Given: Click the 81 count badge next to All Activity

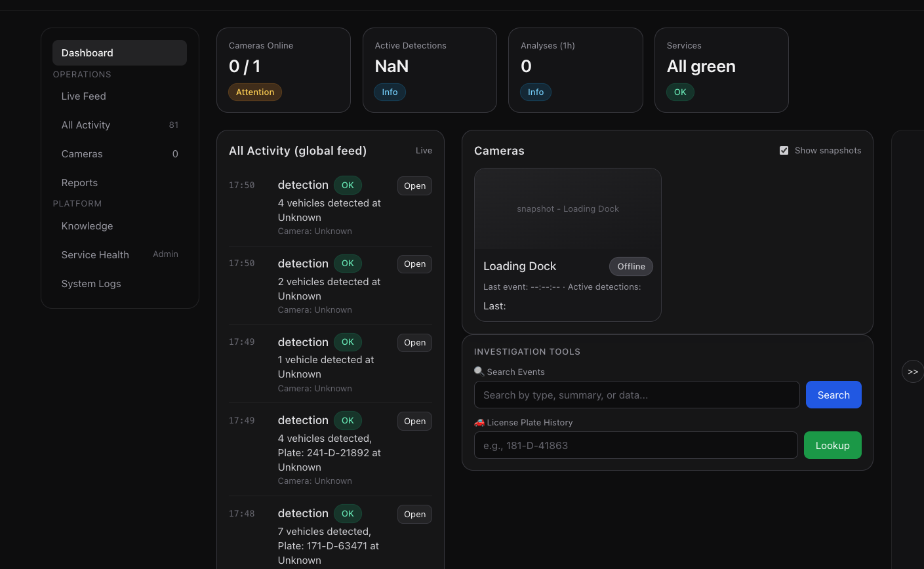Looking at the screenshot, I should point(175,125).
